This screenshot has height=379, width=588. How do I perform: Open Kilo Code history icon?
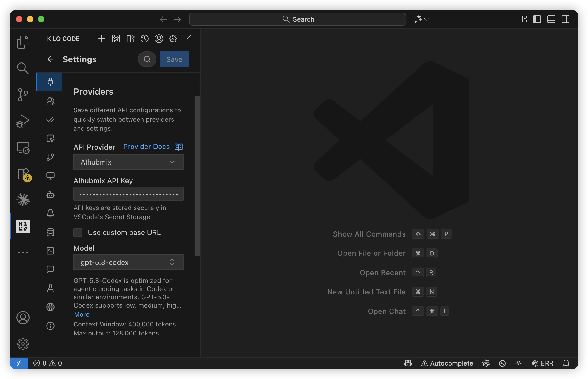click(144, 39)
